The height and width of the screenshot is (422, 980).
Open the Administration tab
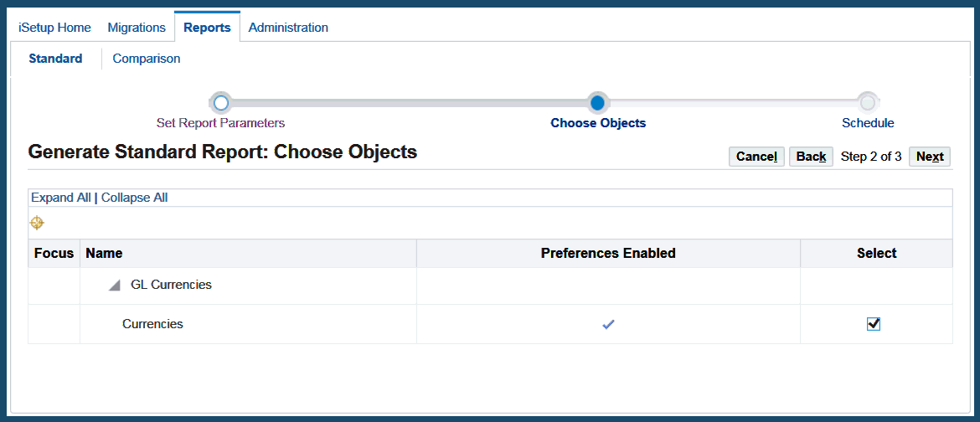(288, 28)
